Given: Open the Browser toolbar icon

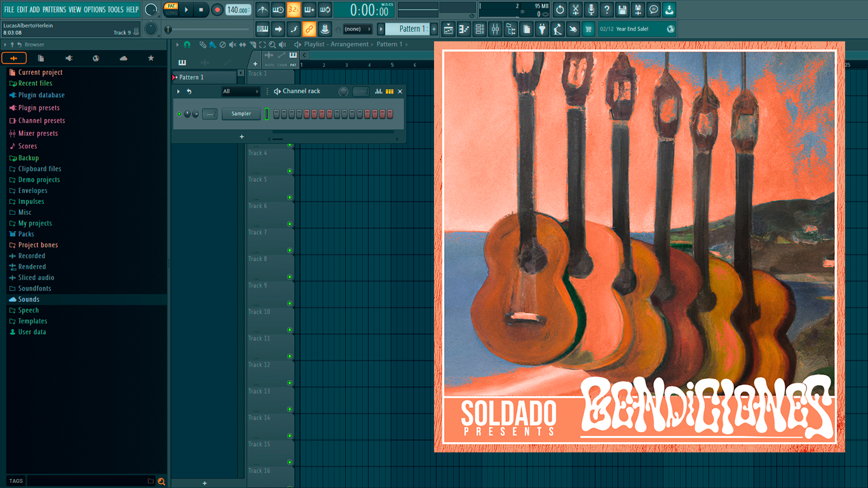Looking at the screenshot, I should point(511,29).
